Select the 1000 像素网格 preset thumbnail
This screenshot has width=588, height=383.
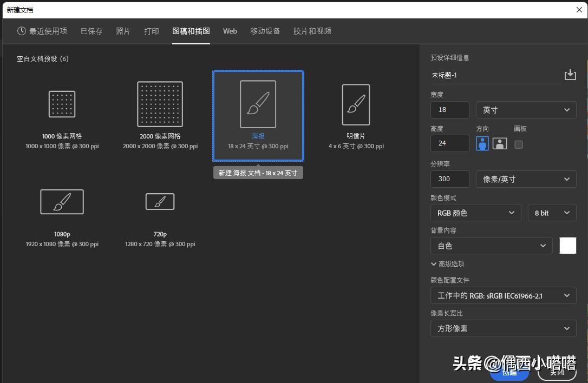62,104
